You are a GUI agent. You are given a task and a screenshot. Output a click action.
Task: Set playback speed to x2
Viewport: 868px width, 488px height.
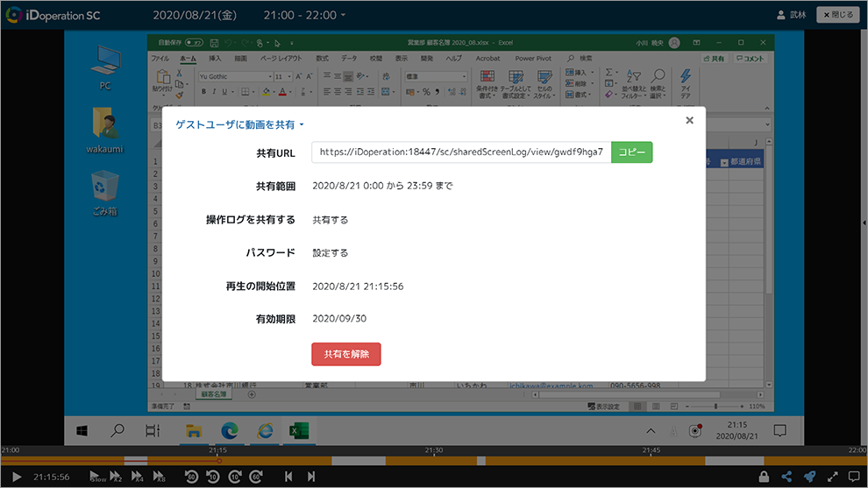pos(116,477)
